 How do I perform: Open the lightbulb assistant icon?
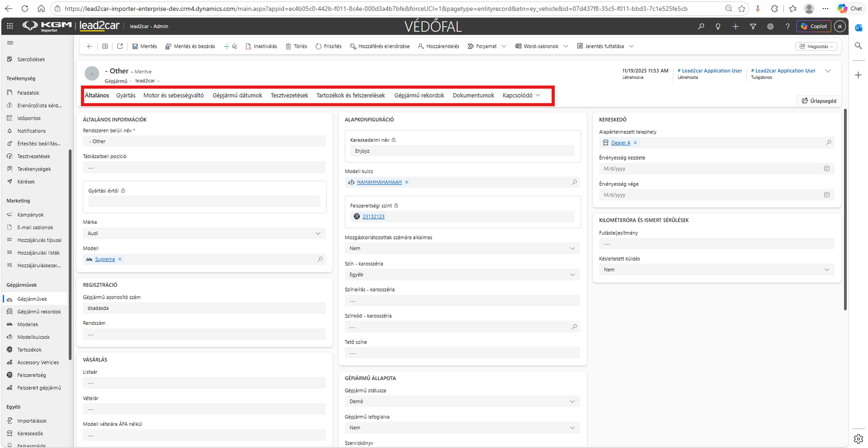click(718, 26)
